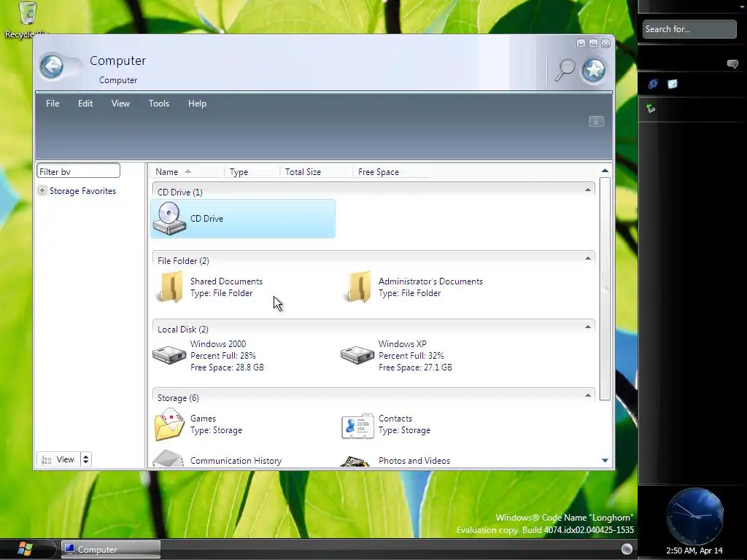The width and height of the screenshot is (747, 560).
Task: Open the Tools menu
Action: (x=158, y=104)
